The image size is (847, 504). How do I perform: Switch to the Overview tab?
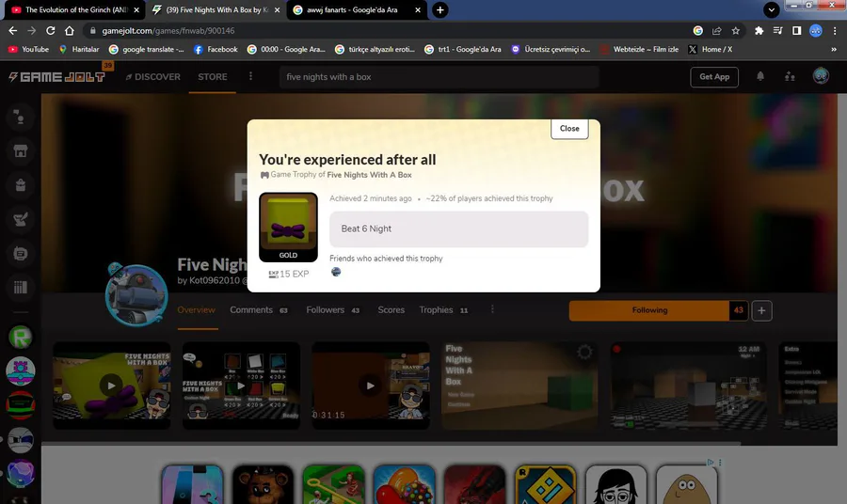196,309
